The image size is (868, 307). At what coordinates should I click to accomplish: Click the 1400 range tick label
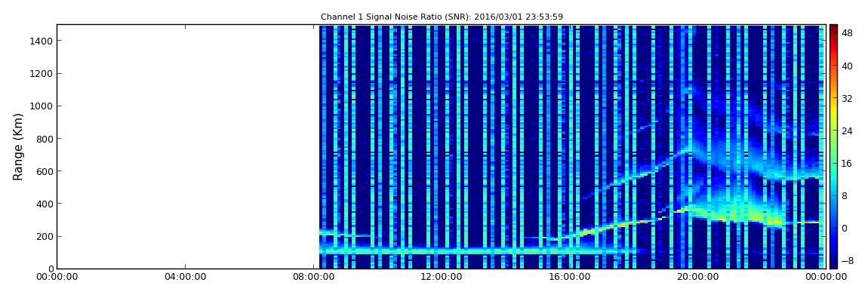(41, 41)
